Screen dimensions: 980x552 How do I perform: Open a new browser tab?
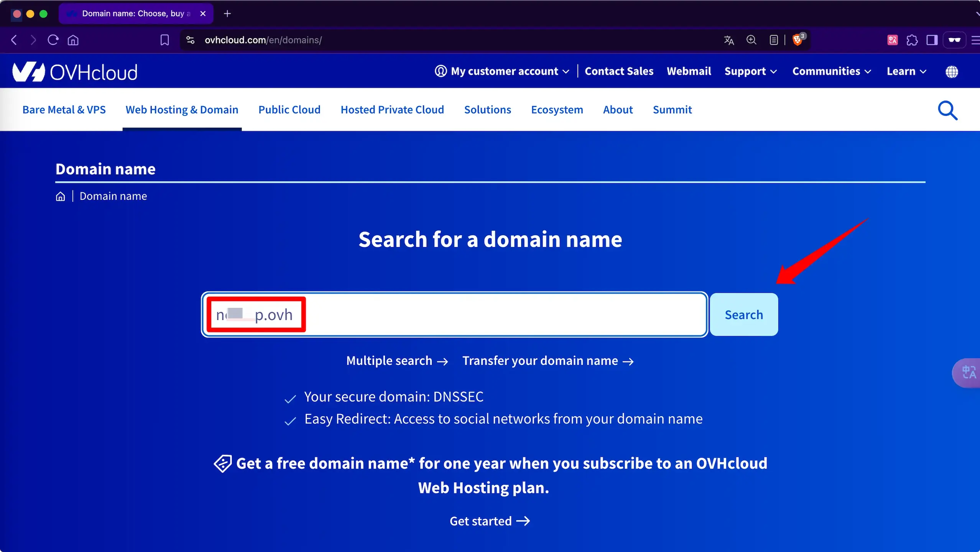(x=227, y=14)
